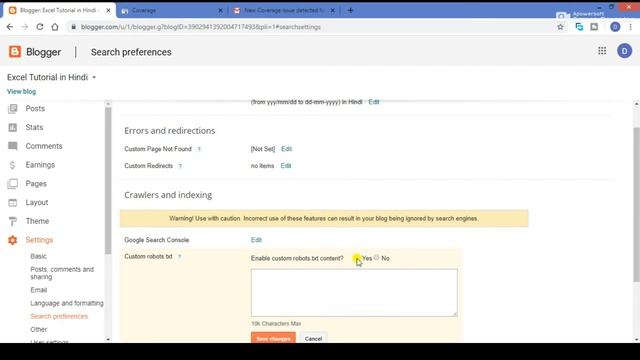Image resolution: width=640 pixels, height=360 pixels.
Task: Click the Stats sidebar icon
Action: point(13,127)
